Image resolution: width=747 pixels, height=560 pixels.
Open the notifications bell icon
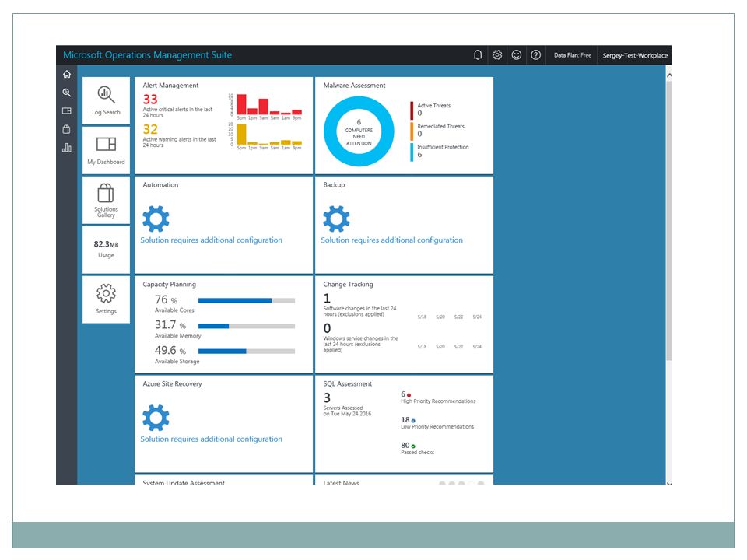[x=477, y=55]
